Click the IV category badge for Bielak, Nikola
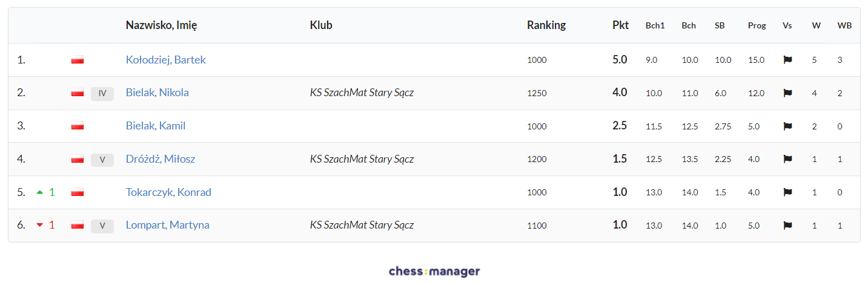The width and height of the screenshot is (868, 283). (102, 93)
